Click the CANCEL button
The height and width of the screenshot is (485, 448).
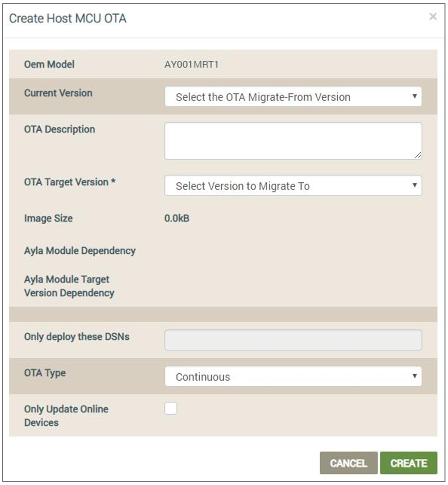(348, 463)
